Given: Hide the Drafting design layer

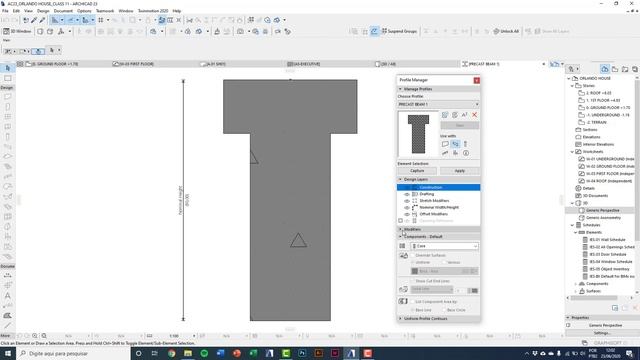Looking at the screenshot, I should tap(407, 194).
